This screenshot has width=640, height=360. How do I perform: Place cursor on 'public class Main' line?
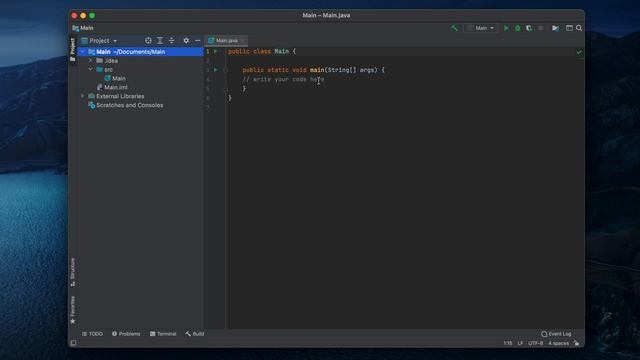coord(262,51)
